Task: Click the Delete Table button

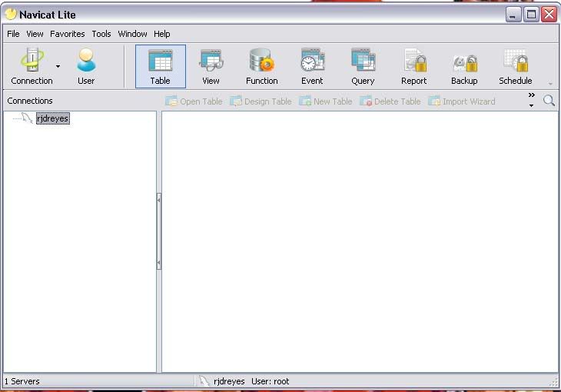Action: (390, 101)
